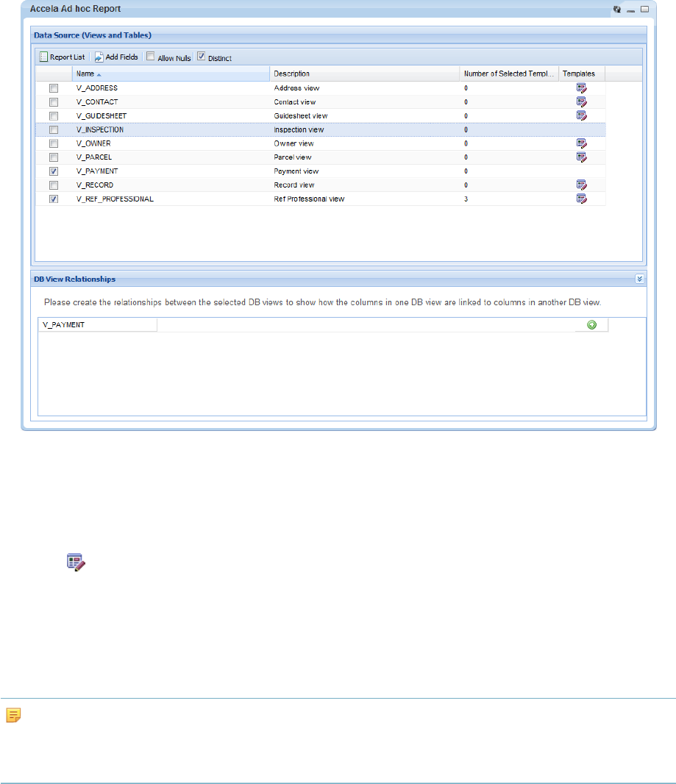Check the V_CONTACT checkbox
Image resolution: width=676 pixels, height=784 pixels.
(x=54, y=102)
